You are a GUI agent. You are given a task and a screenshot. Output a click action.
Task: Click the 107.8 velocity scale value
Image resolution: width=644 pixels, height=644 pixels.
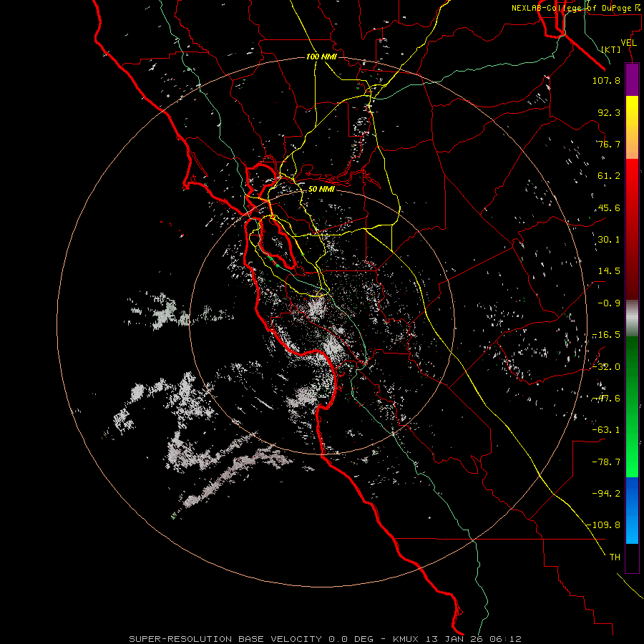[x=606, y=80]
